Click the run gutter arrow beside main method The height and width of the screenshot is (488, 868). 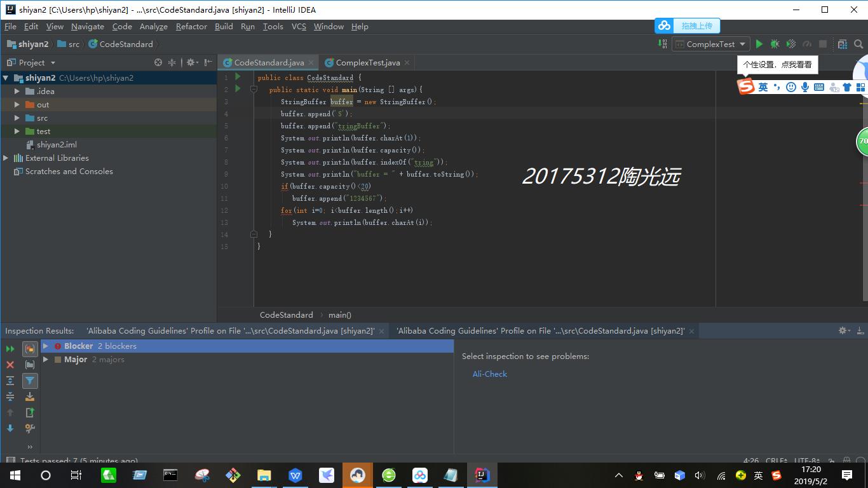[x=238, y=89]
